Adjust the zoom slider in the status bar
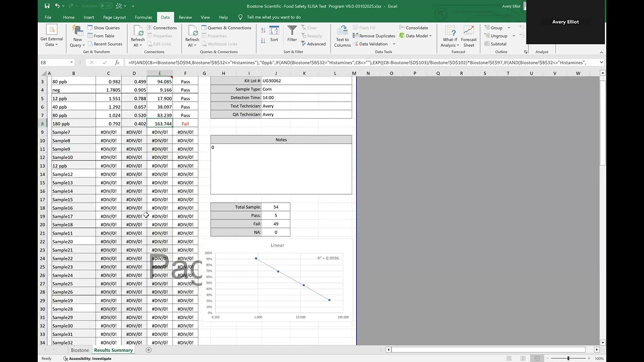Screen dimensions: 644x362 point(568,358)
